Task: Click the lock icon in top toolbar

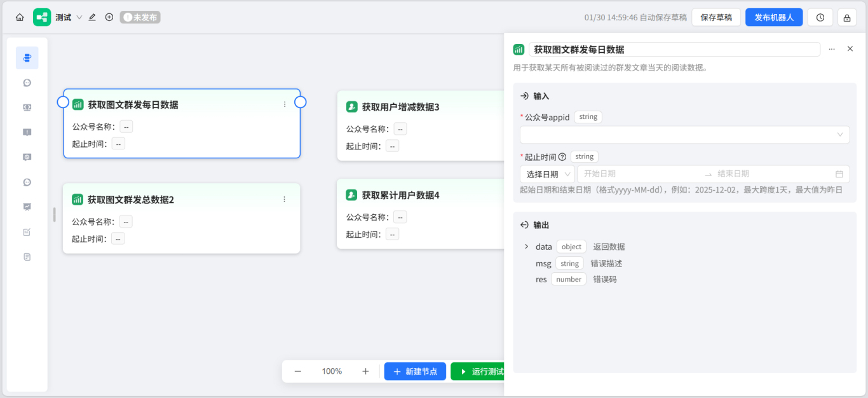Action: pyautogui.click(x=848, y=17)
